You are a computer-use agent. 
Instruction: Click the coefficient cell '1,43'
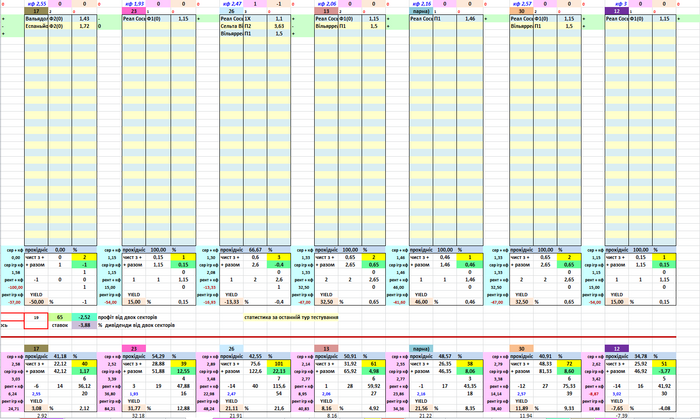tap(84, 19)
